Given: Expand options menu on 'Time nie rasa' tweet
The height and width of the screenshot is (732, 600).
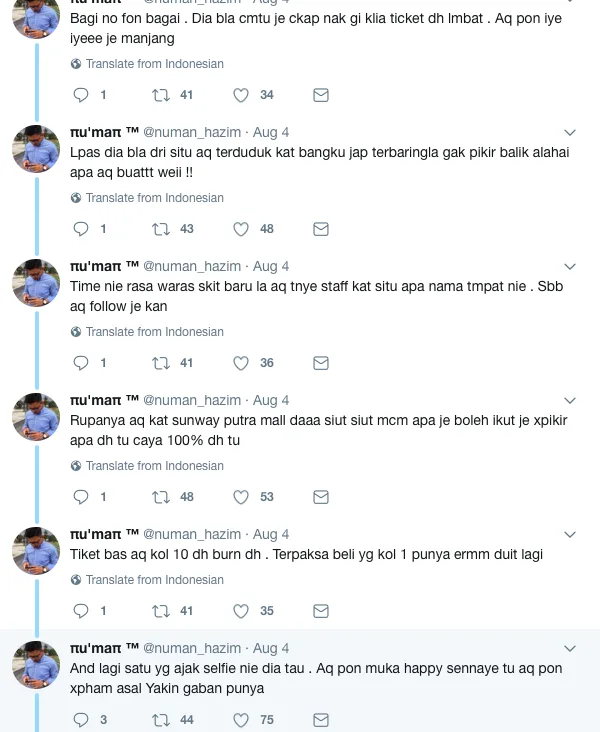Looking at the screenshot, I should point(570,267).
